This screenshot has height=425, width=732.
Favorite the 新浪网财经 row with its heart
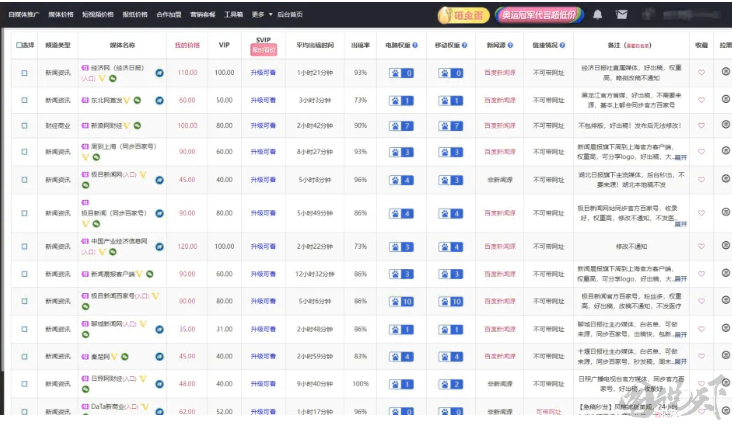click(701, 125)
